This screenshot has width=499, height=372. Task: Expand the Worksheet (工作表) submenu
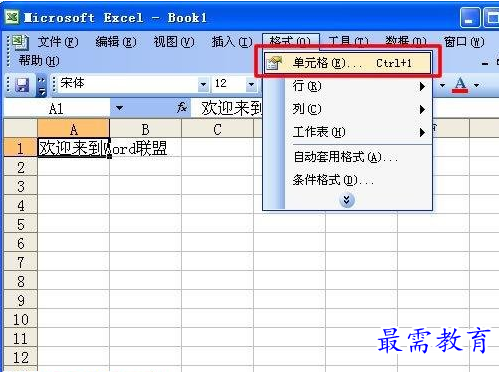(422, 132)
